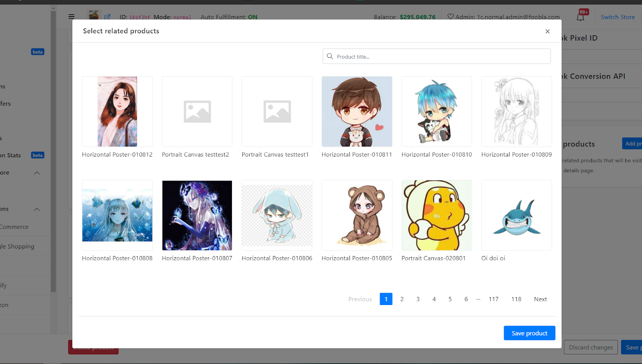642x364 pixels.
Task: Click the Horizontal Poster-010809 title
Action: 516,155
